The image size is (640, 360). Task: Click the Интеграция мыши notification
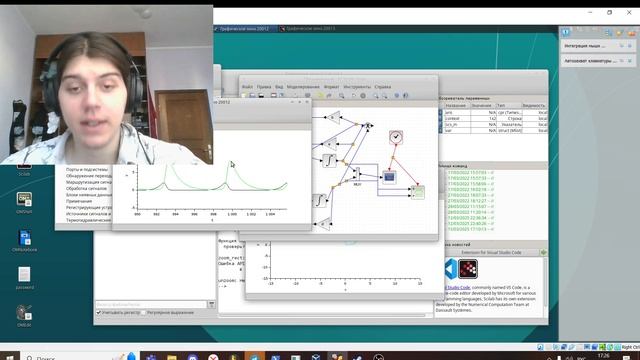pyautogui.click(x=598, y=46)
